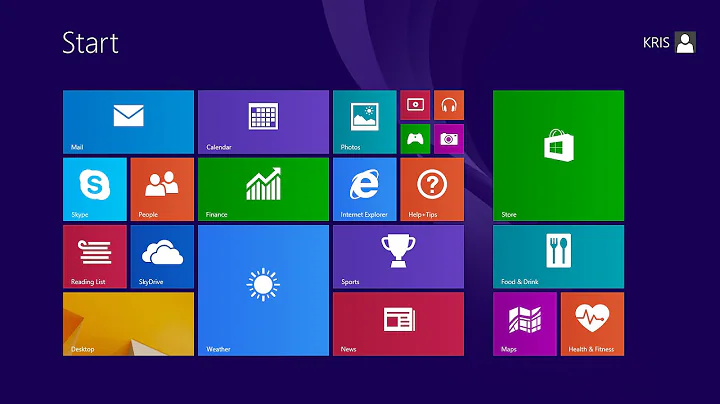This screenshot has width=720, height=404.
Task: Open the Health & Fitness tile
Action: [x=592, y=324]
